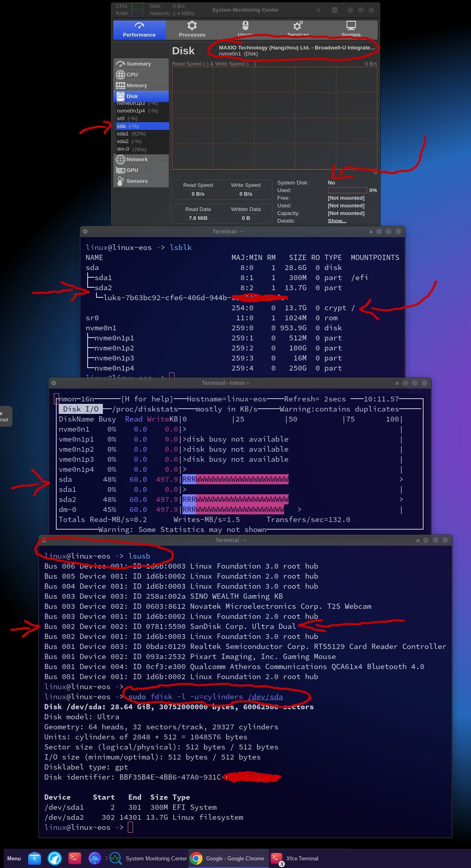Viewport: 471px width, 868px height.
Task: Open the System tab
Action: pyautogui.click(x=351, y=30)
